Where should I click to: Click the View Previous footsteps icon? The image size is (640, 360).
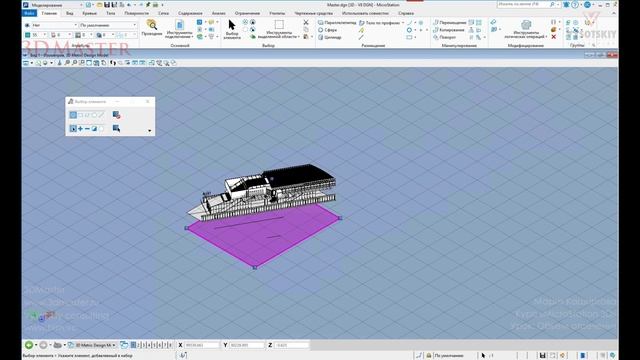coord(113,63)
